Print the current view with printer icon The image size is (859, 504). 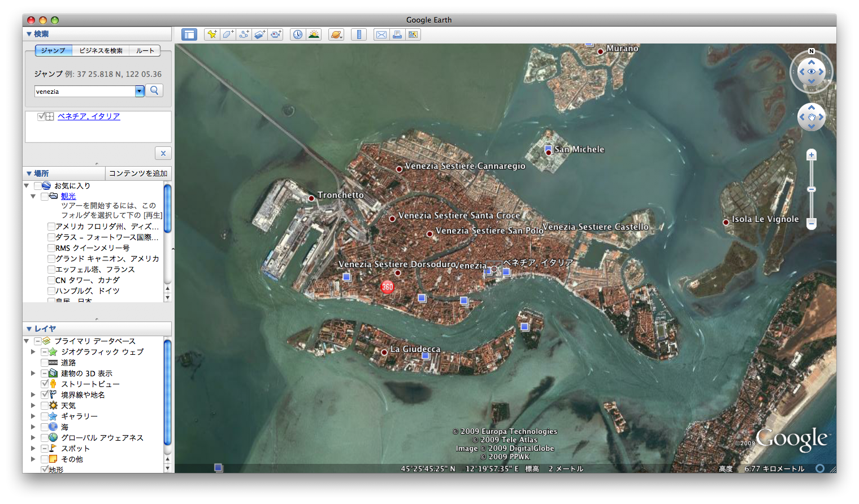pos(397,34)
